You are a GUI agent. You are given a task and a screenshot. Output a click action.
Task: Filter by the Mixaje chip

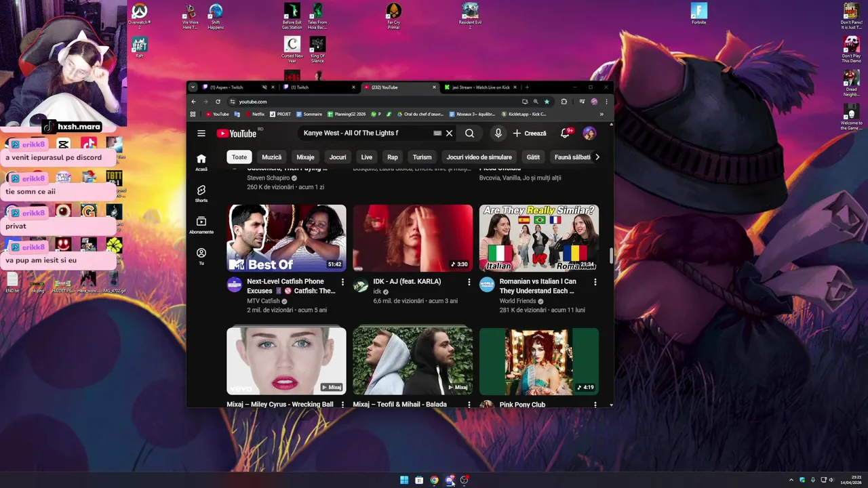[305, 157]
